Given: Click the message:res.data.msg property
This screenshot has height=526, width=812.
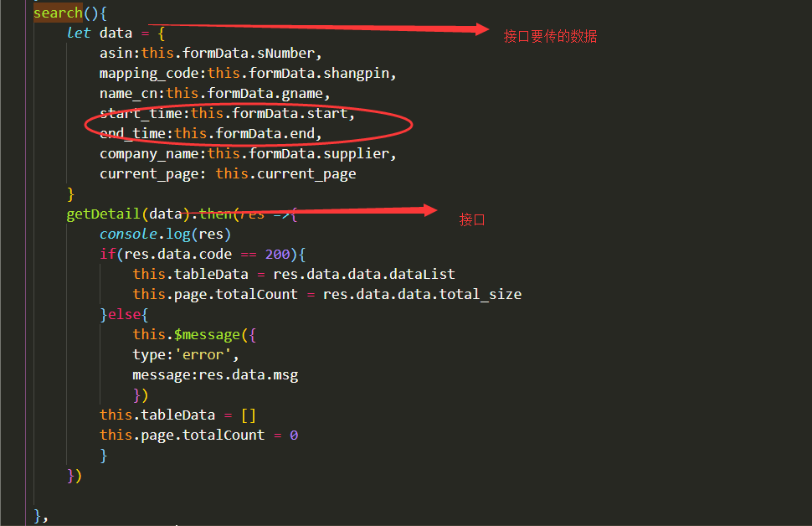Looking at the screenshot, I should click(x=215, y=375).
